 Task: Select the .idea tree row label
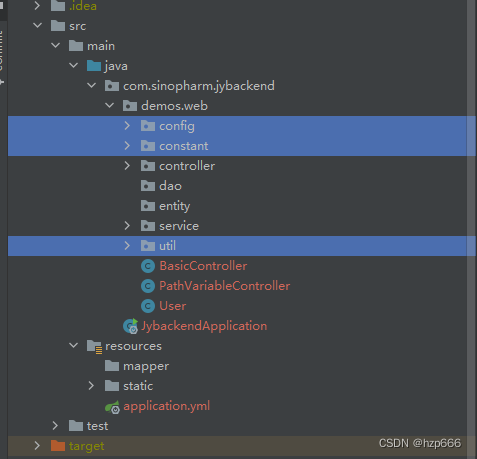[83, 6]
